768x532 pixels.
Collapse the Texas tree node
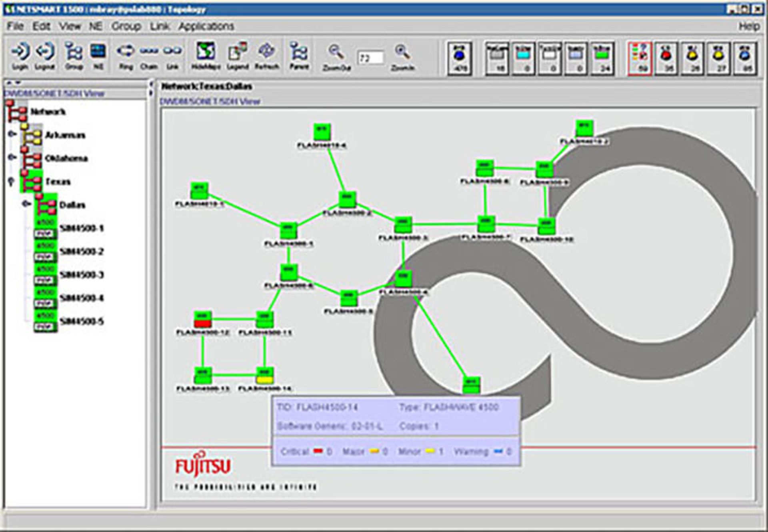[11, 182]
